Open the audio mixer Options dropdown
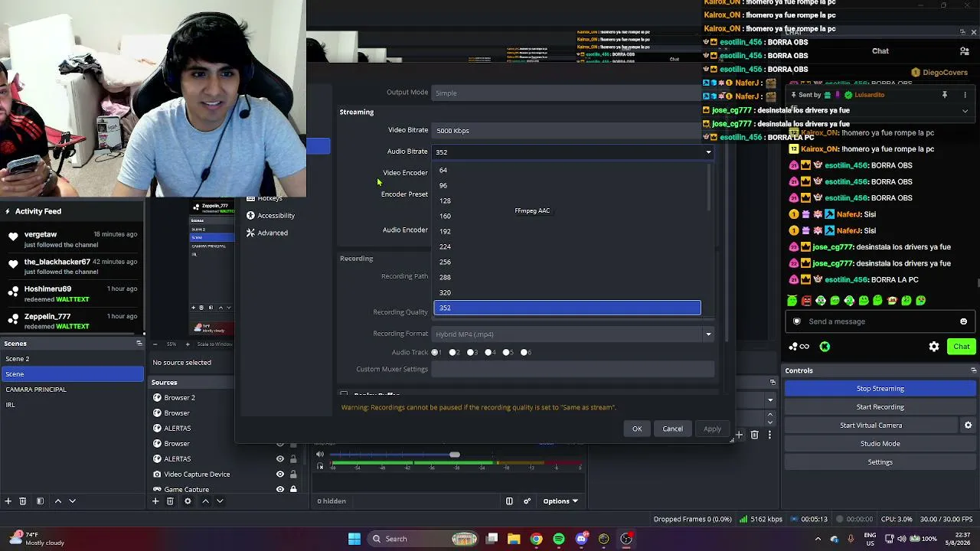Image resolution: width=980 pixels, height=551 pixels. tap(560, 501)
